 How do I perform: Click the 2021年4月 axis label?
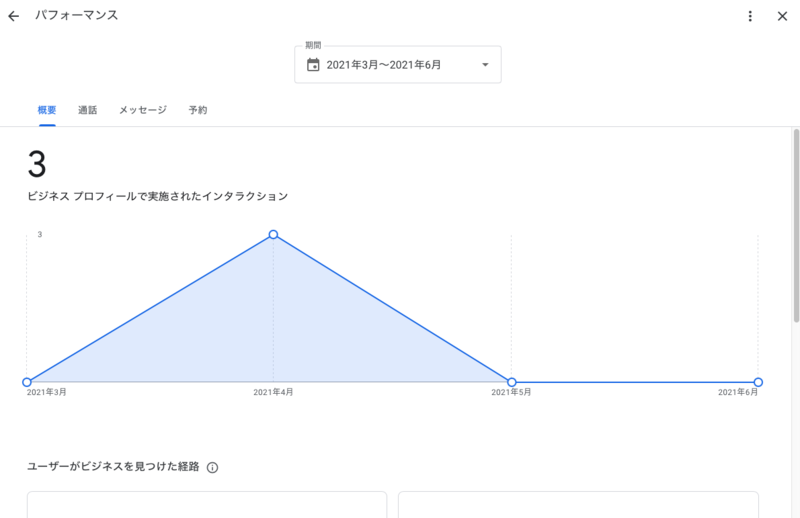pos(273,392)
